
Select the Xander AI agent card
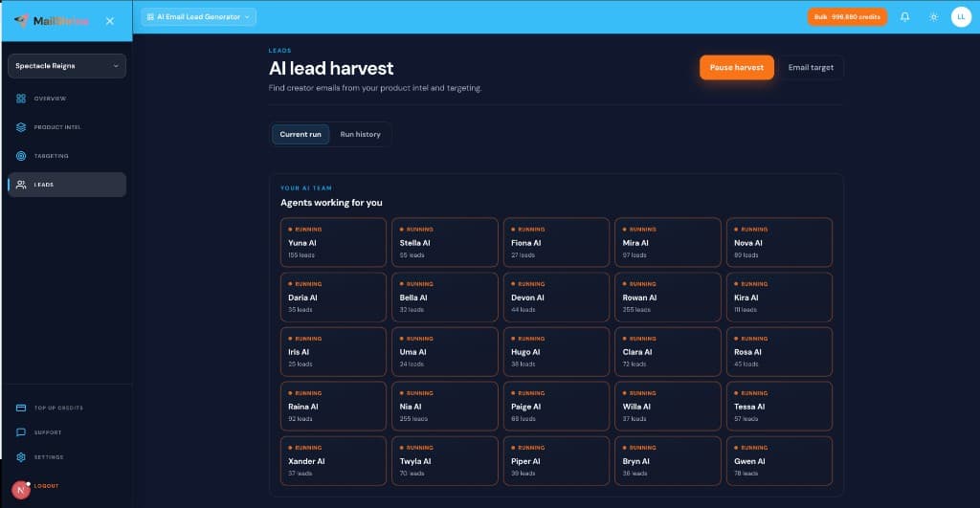click(333, 461)
